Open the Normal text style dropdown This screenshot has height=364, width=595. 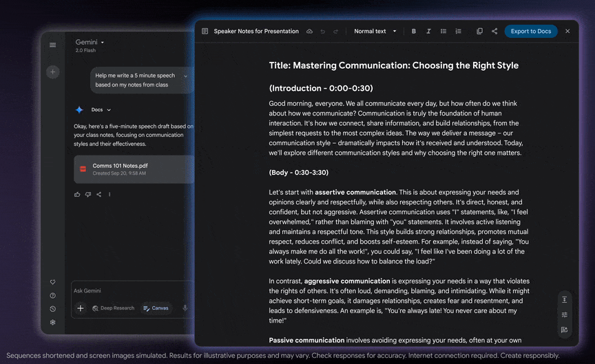(375, 32)
